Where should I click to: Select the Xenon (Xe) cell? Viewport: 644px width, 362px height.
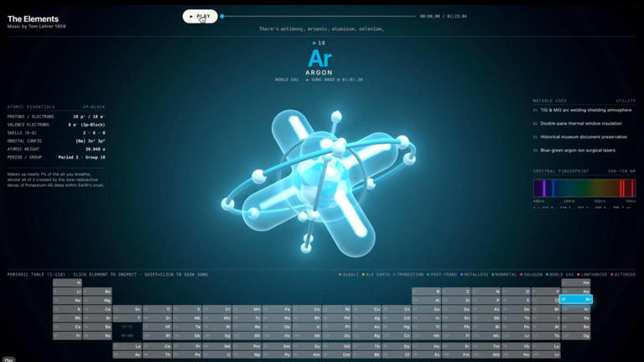coord(576,318)
